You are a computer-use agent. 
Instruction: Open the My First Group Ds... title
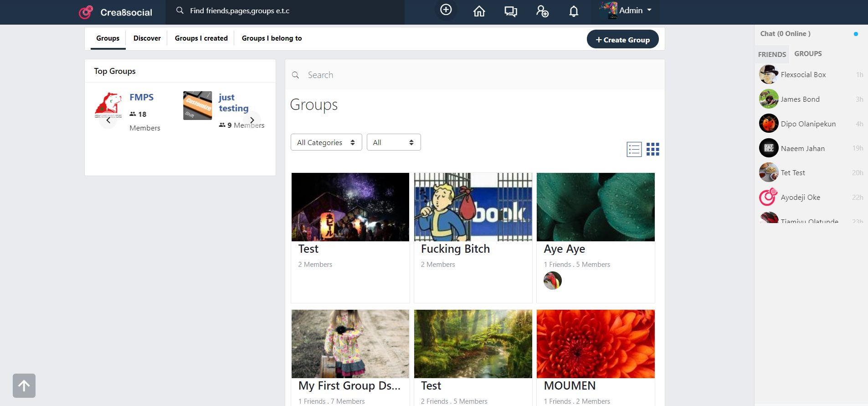(349, 386)
